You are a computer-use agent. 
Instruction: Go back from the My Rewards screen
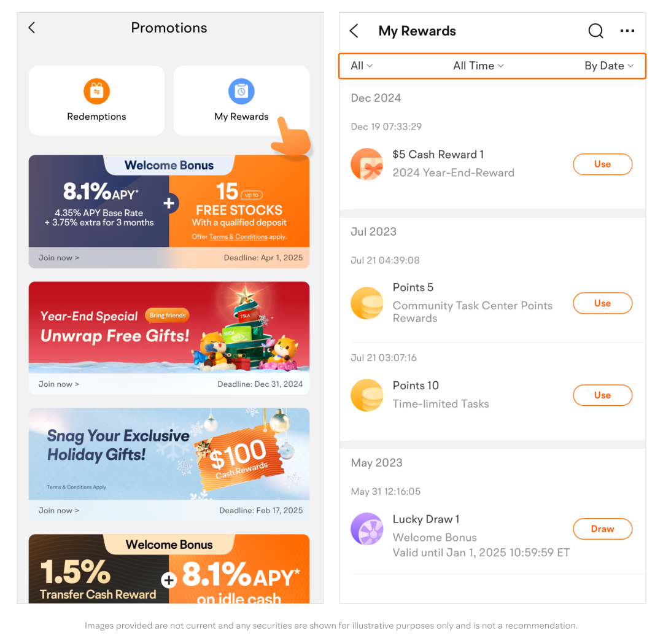pyautogui.click(x=354, y=31)
